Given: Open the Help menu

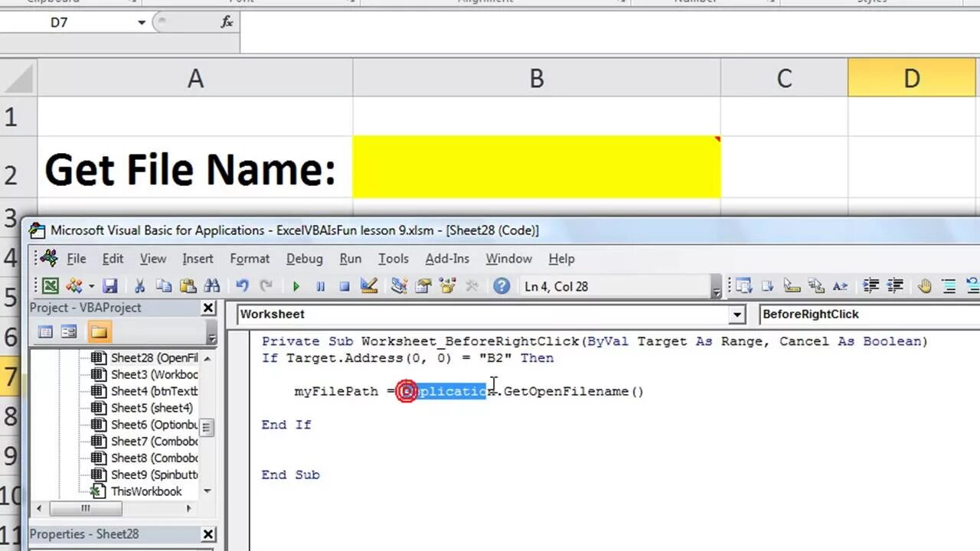Looking at the screenshot, I should tap(561, 259).
